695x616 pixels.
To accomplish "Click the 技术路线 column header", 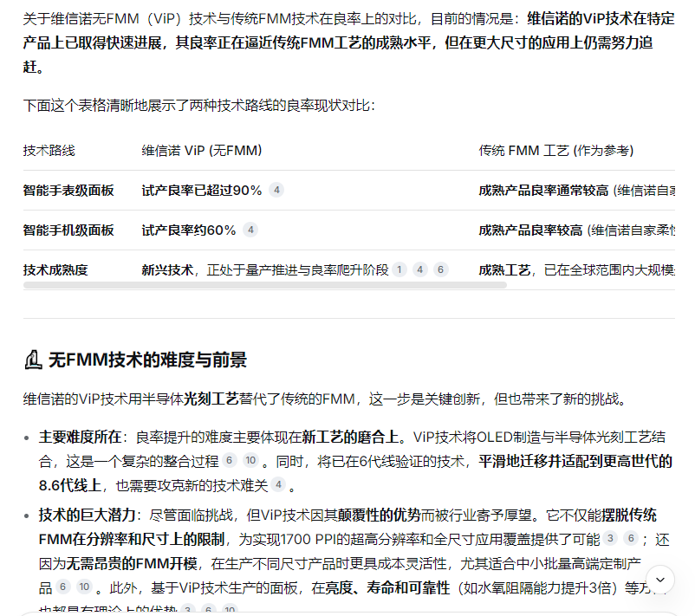I will click(49, 151).
